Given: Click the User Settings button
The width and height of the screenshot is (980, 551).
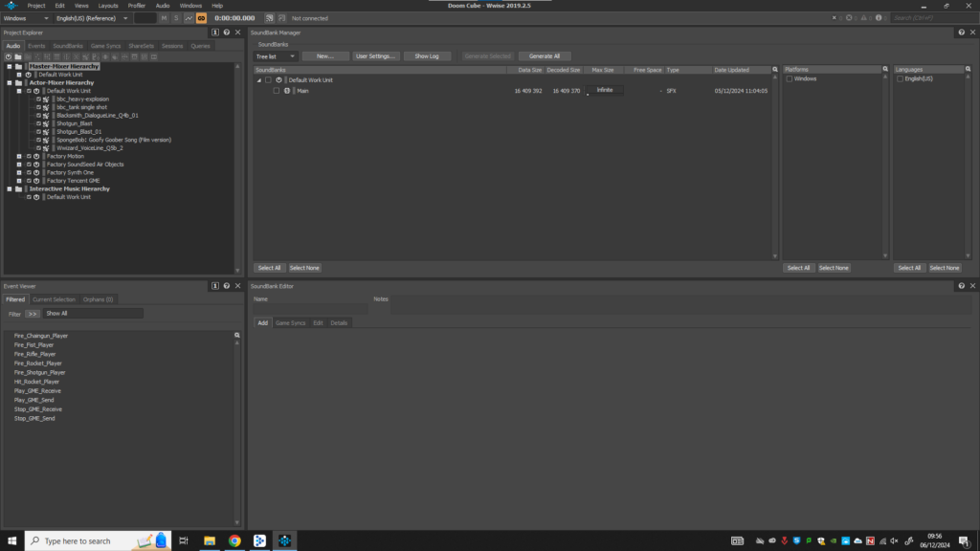Looking at the screenshot, I should tap(375, 56).
